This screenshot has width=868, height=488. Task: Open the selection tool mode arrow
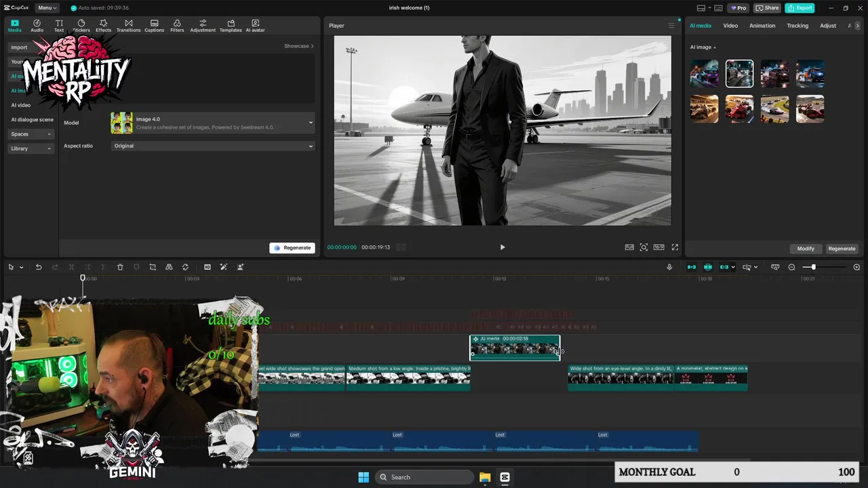(x=21, y=267)
